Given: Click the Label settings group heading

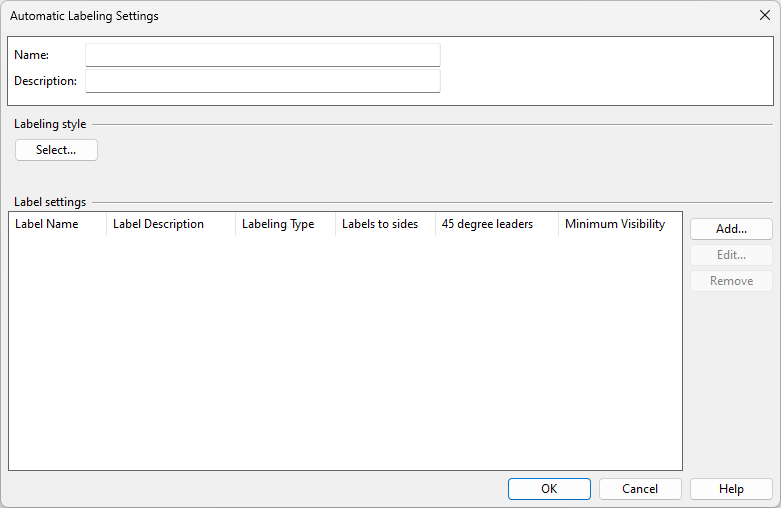Looking at the screenshot, I should point(50,202).
